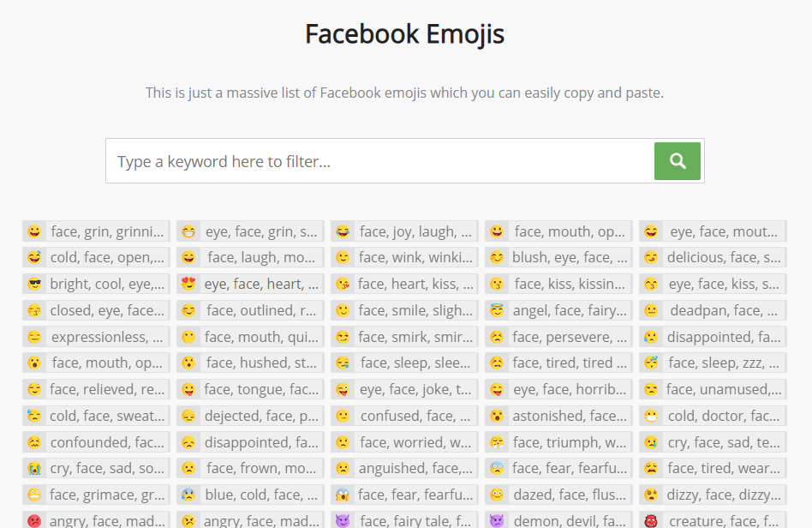This screenshot has height=528, width=812.
Task: Select the purple 'face, fairy tale' imp emoji
Action: pos(404,519)
